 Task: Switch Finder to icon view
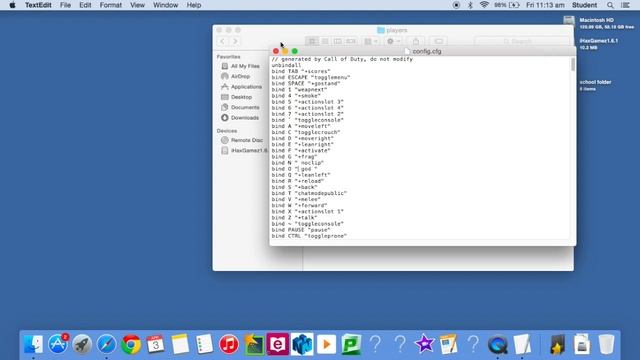(x=312, y=41)
